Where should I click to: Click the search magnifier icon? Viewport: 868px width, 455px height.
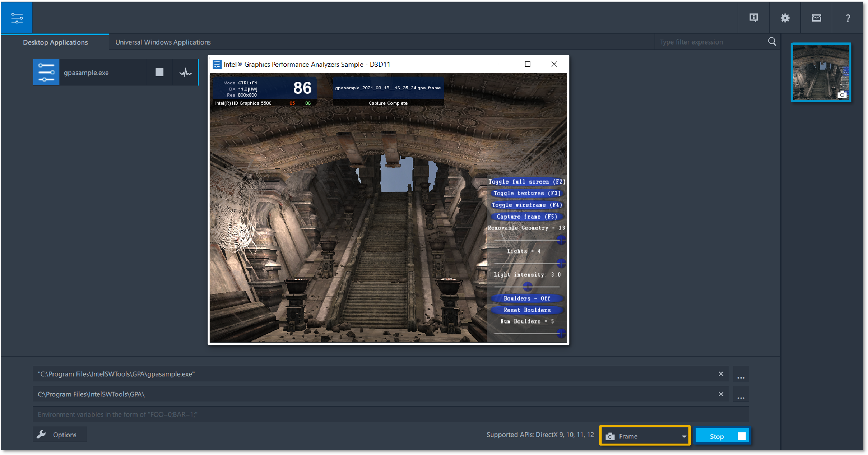772,42
